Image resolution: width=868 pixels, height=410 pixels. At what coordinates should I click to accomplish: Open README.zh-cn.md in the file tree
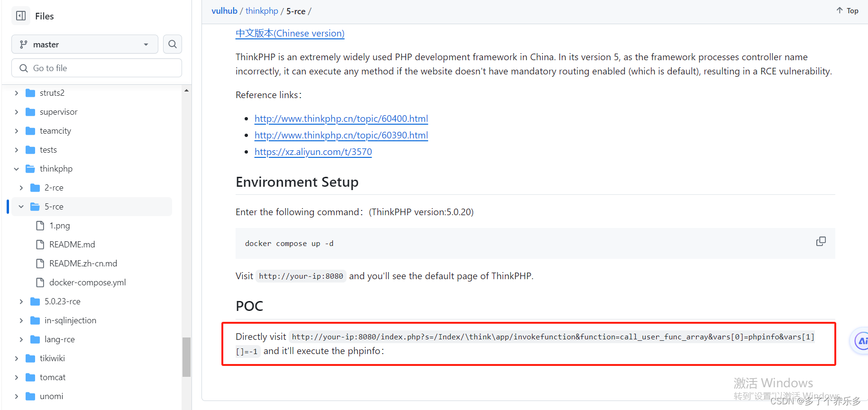pyautogui.click(x=83, y=264)
